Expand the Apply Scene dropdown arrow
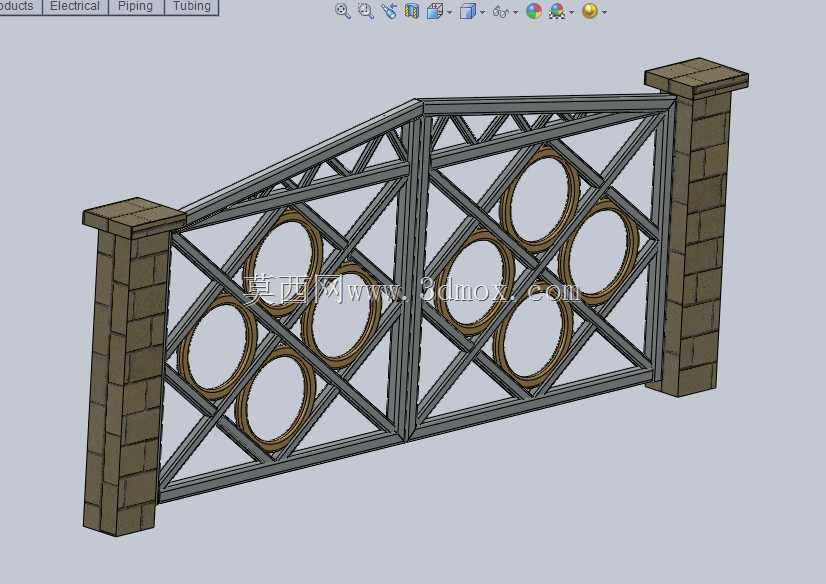 [572, 12]
